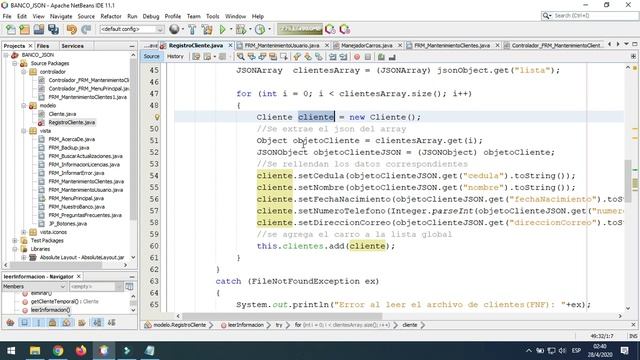Click the Find Next Occurrence icon
640x360 pixels.
[x=262, y=57]
